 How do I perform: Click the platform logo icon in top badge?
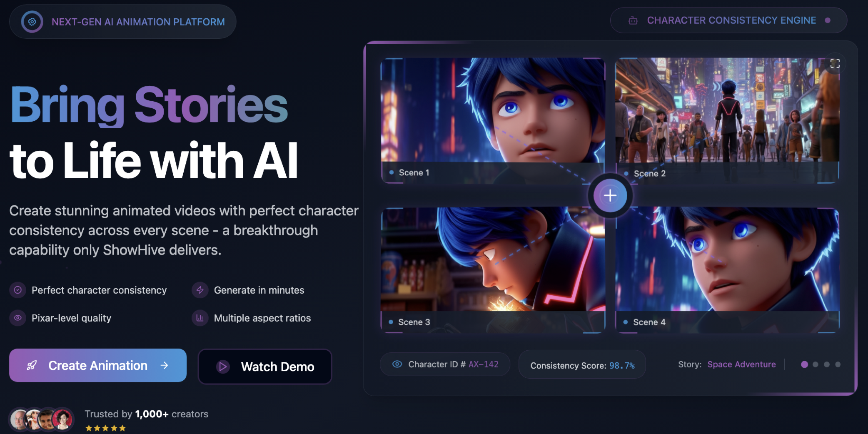tap(32, 22)
